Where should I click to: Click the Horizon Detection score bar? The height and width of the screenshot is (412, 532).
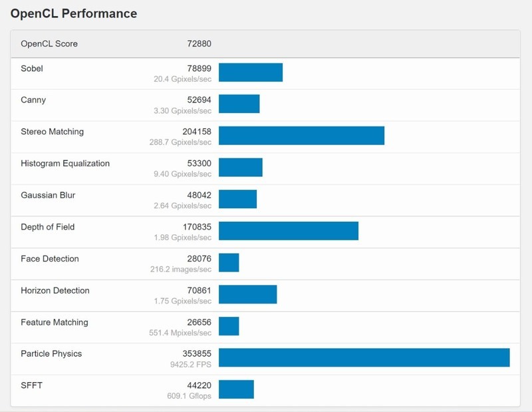coord(247,295)
